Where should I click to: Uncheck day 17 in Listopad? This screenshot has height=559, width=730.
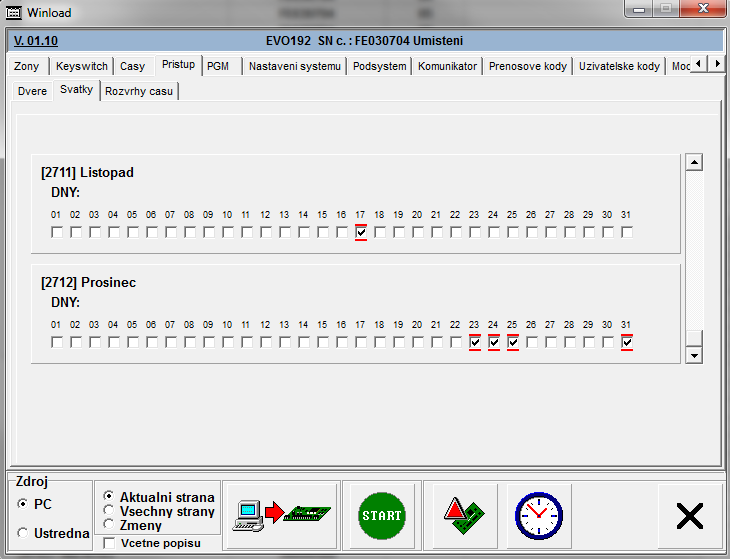tap(360, 232)
